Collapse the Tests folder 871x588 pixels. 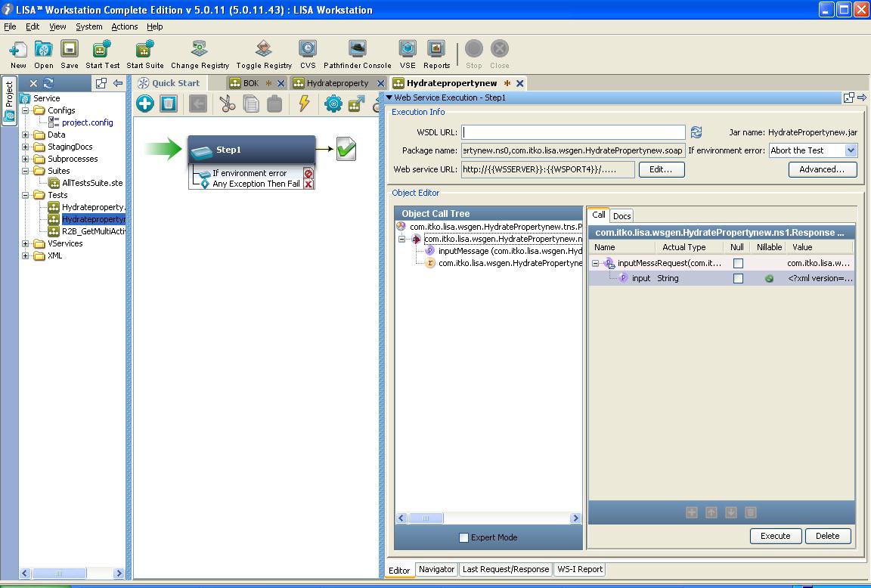26,195
